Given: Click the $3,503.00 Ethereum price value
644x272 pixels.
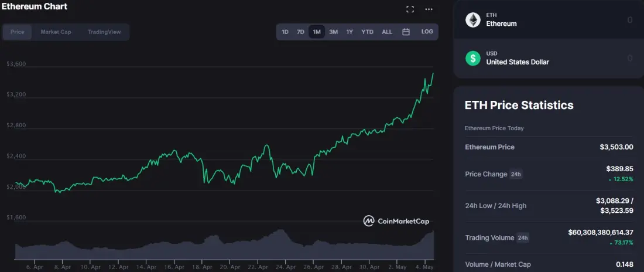Looking at the screenshot, I should pos(616,147).
